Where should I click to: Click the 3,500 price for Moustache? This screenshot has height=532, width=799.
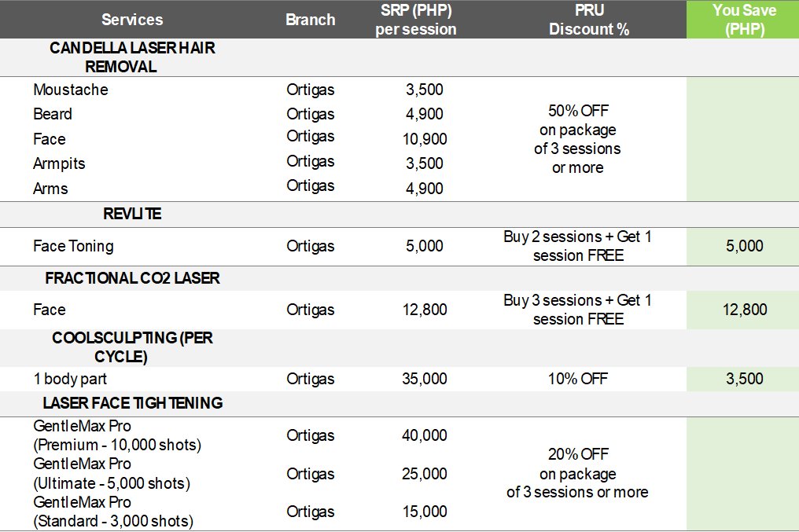click(425, 90)
